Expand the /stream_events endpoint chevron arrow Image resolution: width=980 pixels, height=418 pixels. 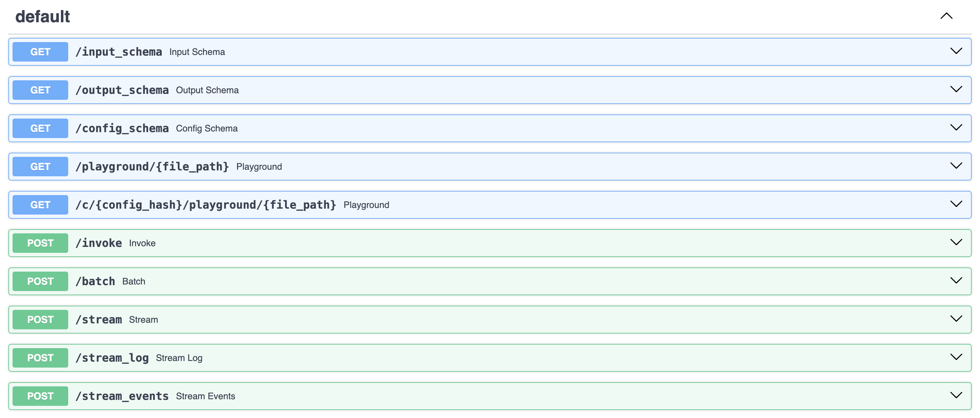[956, 395]
